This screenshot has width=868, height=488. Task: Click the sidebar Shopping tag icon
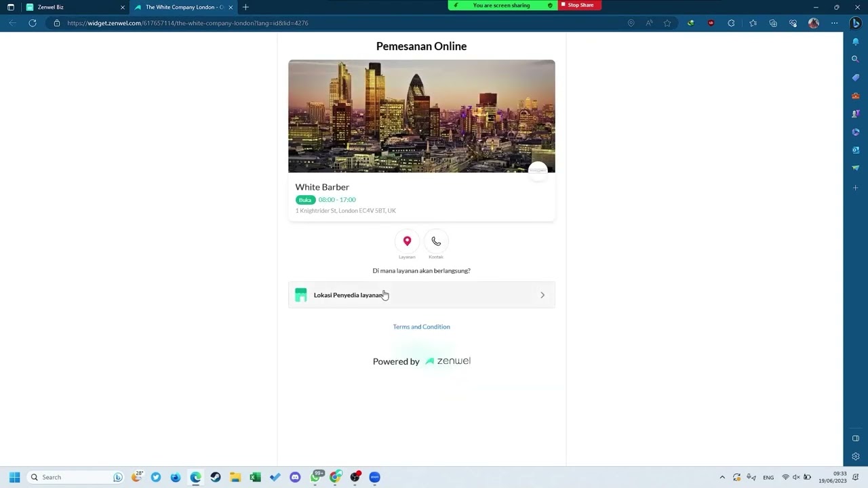click(856, 77)
